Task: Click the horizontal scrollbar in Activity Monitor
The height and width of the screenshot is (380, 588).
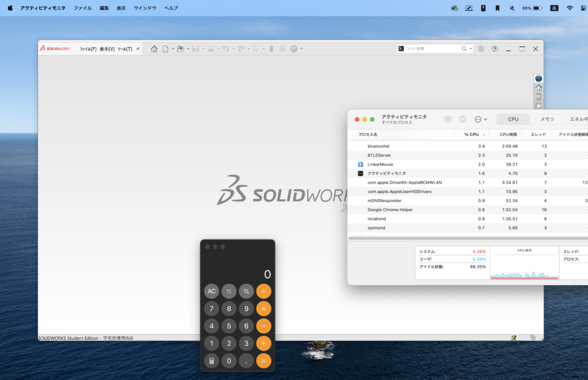Action: click(x=468, y=238)
